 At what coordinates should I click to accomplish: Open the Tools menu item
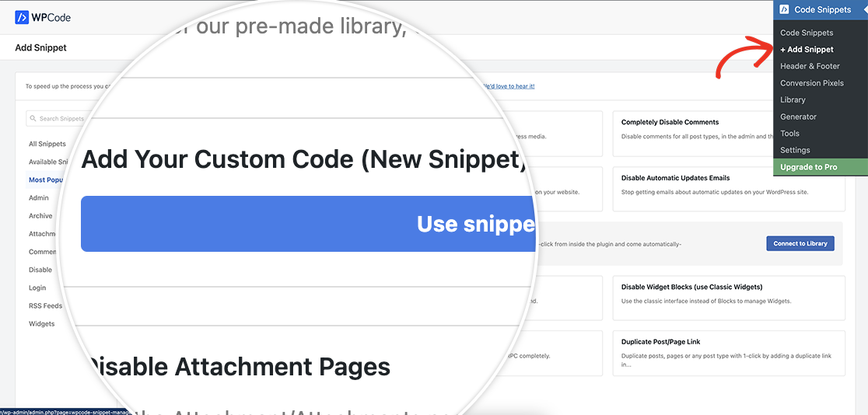[789, 134]
